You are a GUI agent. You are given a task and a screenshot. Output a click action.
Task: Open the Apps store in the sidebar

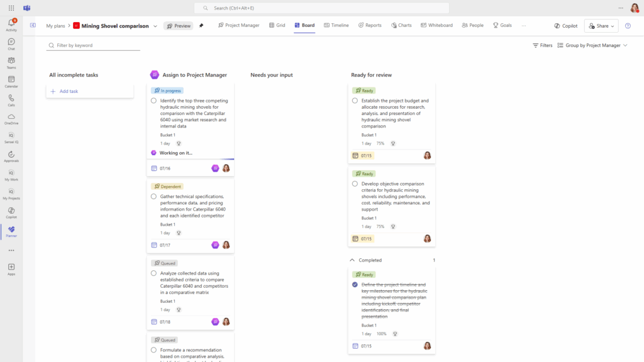(x=11, y=269)
